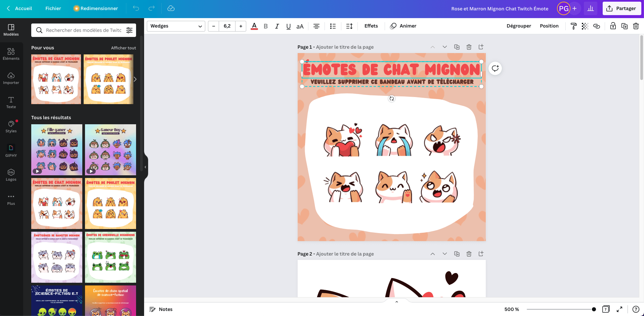
Task: Open the Fichier menu
Action: (x=53, y=8)
